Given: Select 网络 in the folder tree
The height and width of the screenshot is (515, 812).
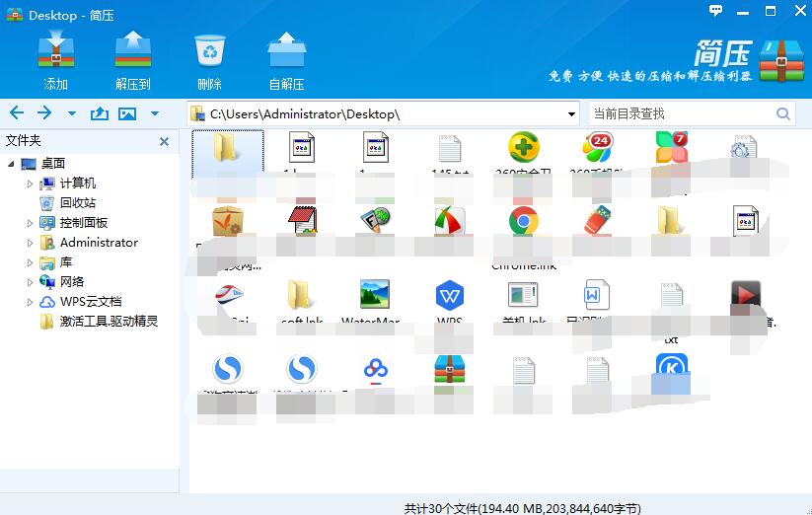Looking at the screenshot, I should coord(71,281).
